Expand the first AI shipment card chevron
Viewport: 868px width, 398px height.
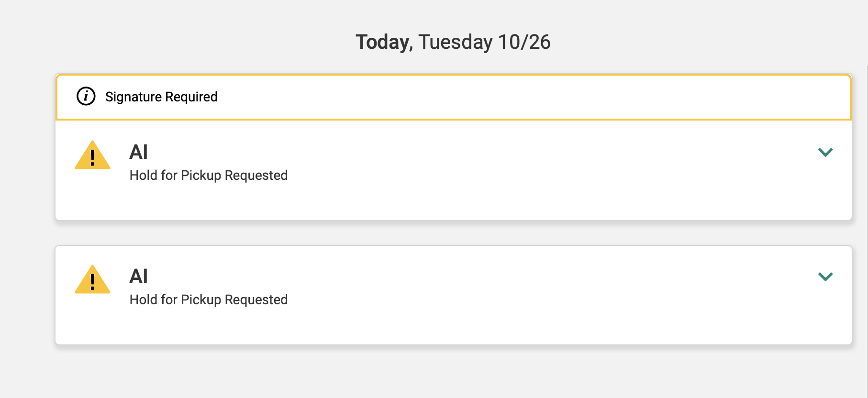coord(825,152)
